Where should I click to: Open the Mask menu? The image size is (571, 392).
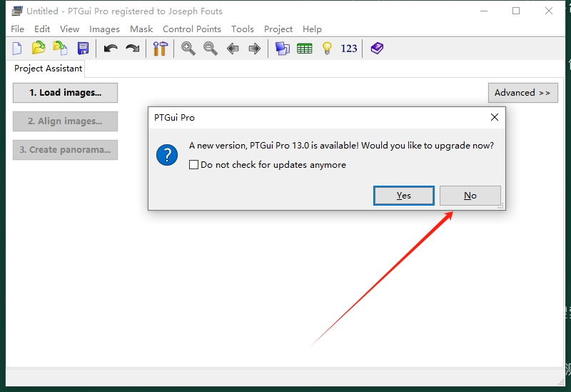tap(141, 29)
